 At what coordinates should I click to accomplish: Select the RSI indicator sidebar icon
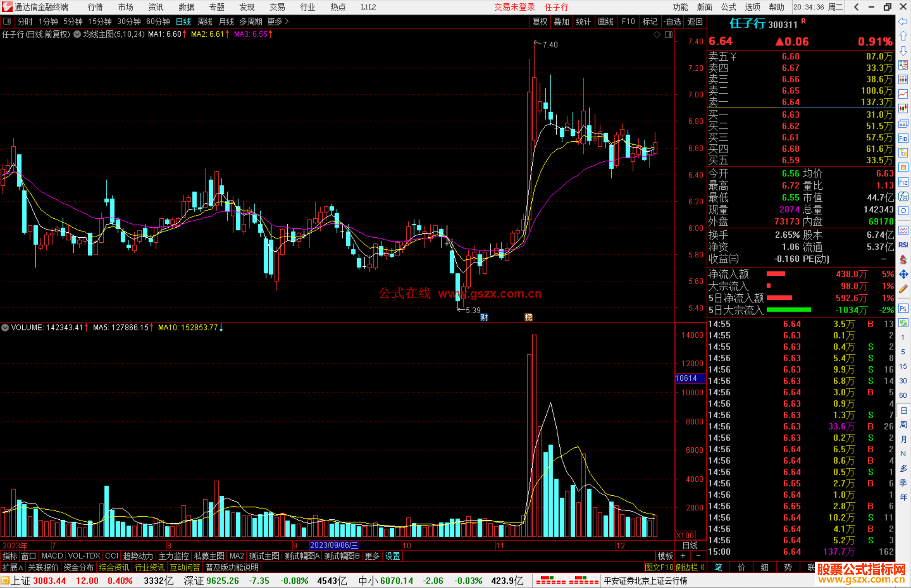(903, 245)
